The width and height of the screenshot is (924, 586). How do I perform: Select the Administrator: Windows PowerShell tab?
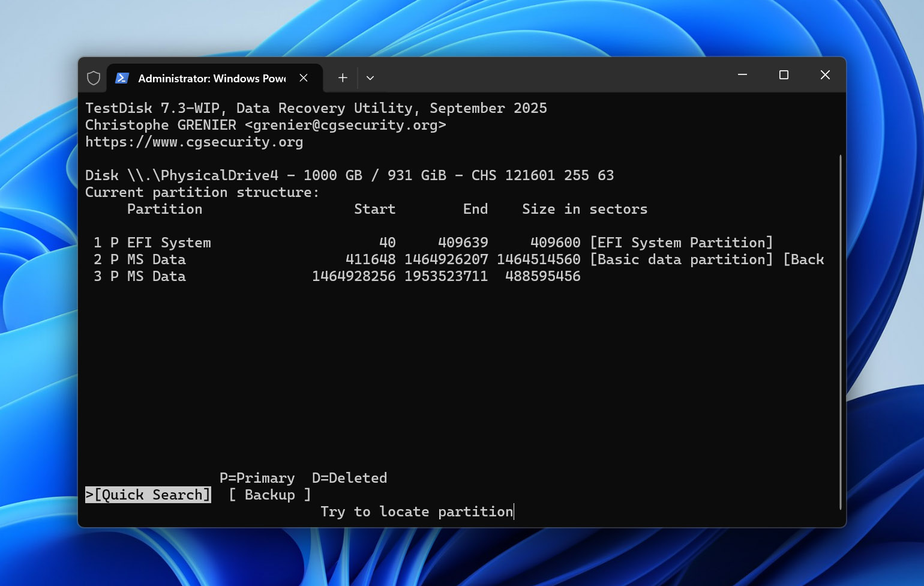tap(215, 78)
